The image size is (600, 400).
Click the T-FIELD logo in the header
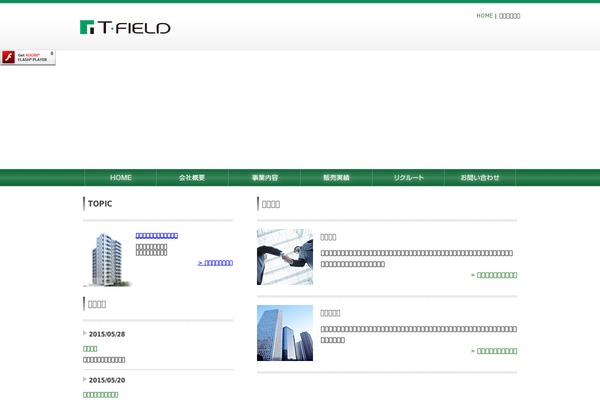[x=125, y=27]
